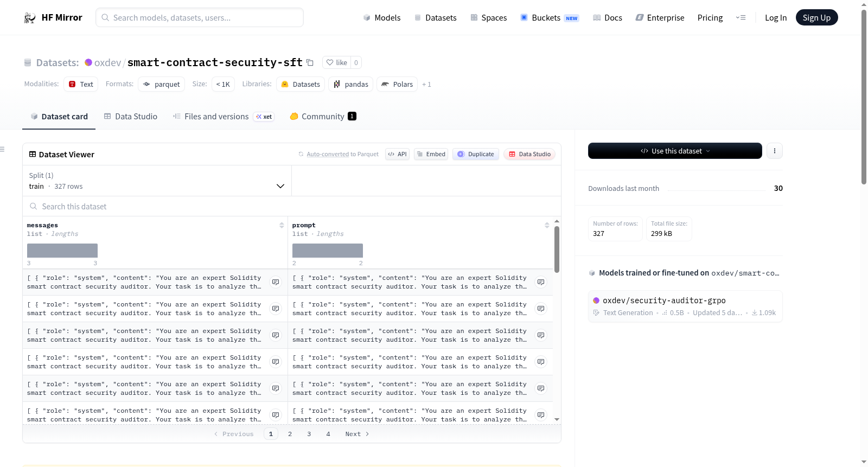
Task: Go to page 2 of the dataset
Action: tap(290, 434)
